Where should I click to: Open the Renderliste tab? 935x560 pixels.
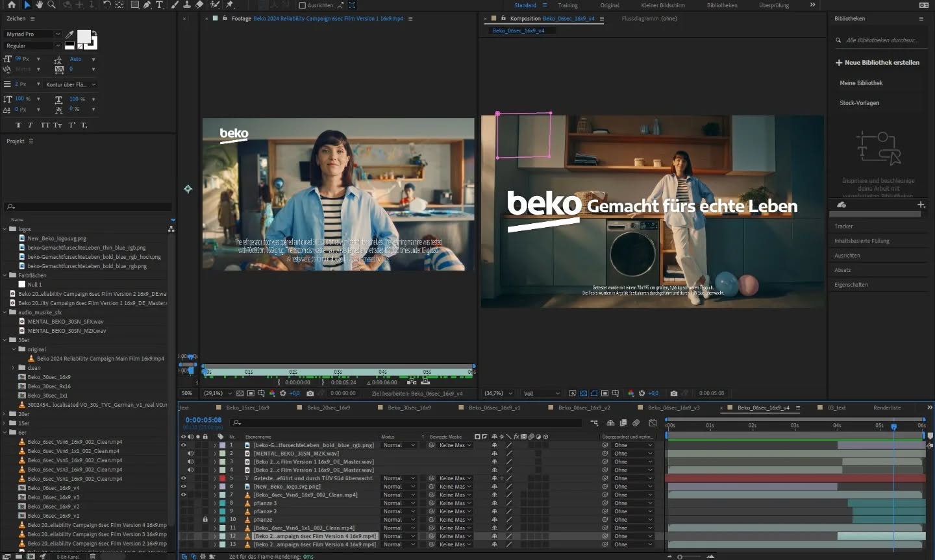coord(887,408)
